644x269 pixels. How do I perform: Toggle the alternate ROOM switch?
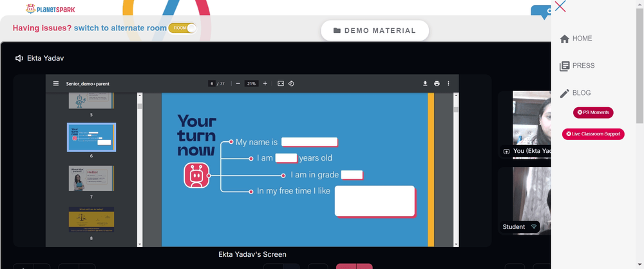click(182, 28)
